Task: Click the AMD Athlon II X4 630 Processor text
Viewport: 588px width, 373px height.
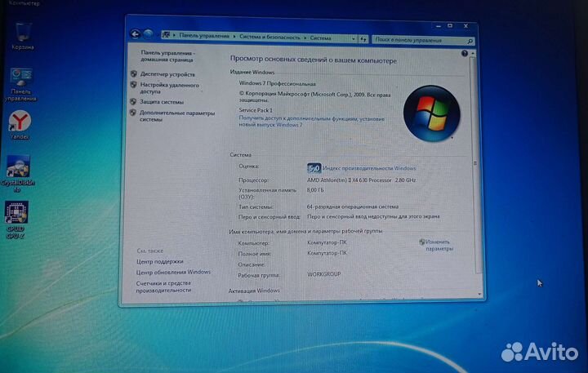Action: [361, 180]
